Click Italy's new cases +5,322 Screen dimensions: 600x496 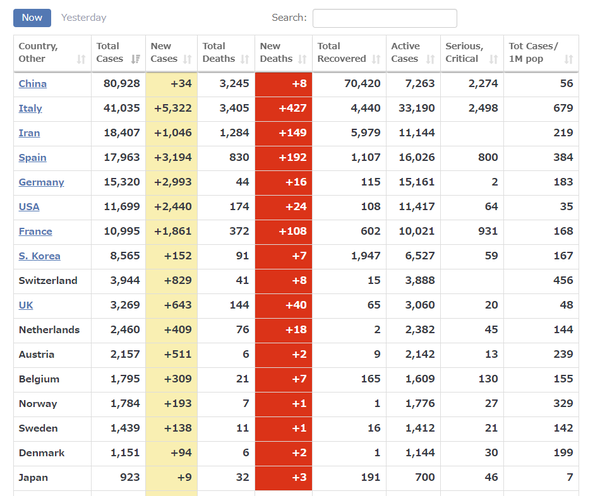(173, 108)
